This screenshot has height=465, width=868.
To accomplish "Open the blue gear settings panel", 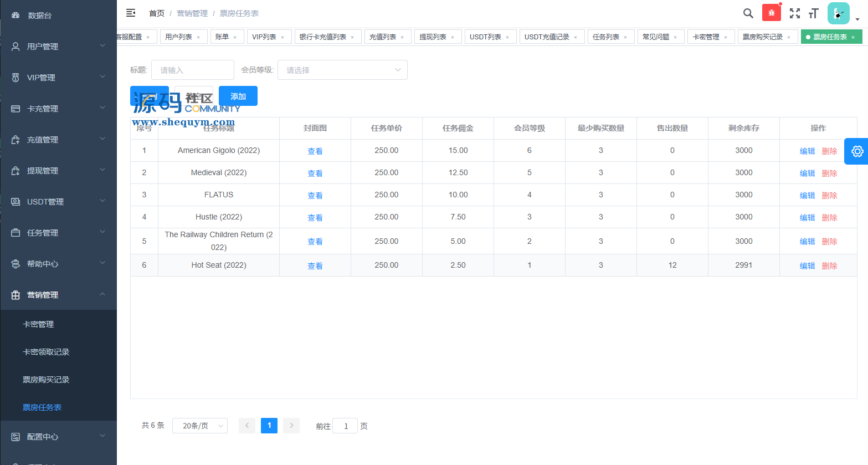I will point(857,151).
